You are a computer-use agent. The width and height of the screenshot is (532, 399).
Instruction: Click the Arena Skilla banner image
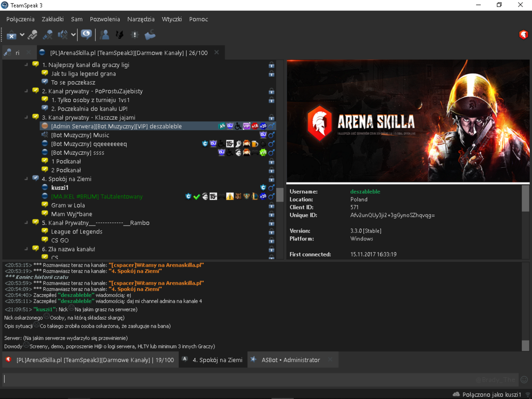tap(408, 121)
